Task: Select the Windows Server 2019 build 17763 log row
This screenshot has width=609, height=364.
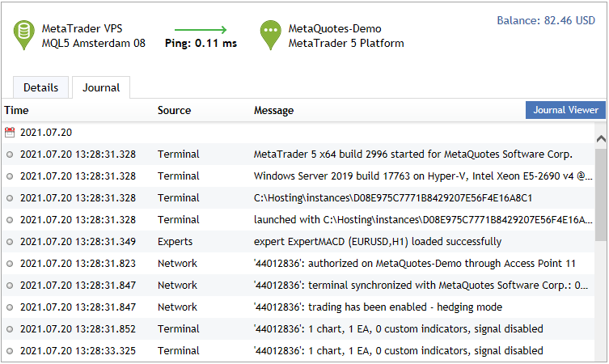Action: point(298,176)
